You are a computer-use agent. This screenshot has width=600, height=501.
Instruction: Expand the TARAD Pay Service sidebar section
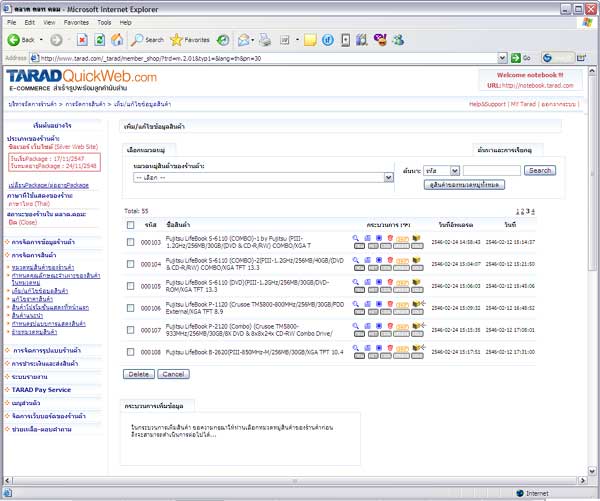coord(41,390)
